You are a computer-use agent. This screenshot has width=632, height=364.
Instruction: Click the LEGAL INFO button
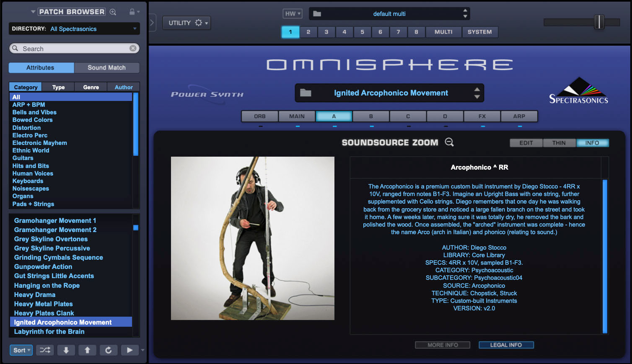click(506, 345)
